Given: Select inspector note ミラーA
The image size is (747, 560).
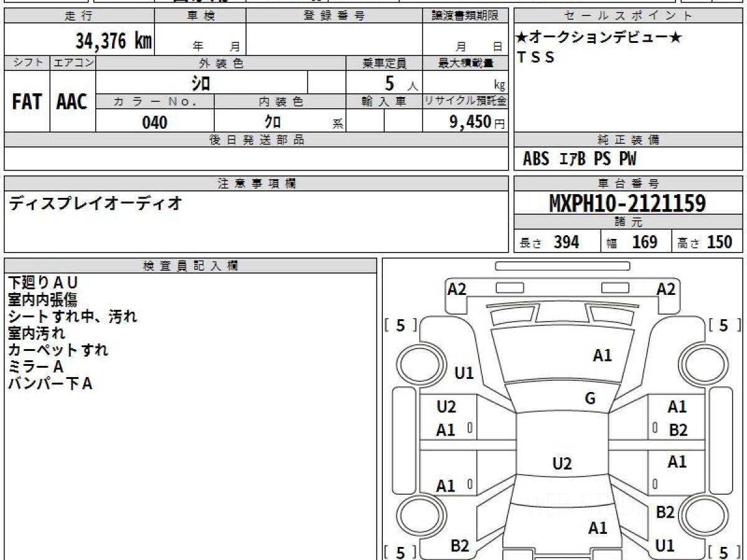Looking at the screenshot, I should [x=35, y=367].
